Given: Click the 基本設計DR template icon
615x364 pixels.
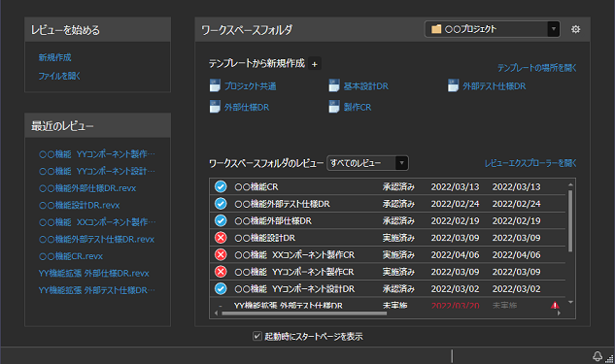Looking at the screenshot, I should click(x=334, y=85).
